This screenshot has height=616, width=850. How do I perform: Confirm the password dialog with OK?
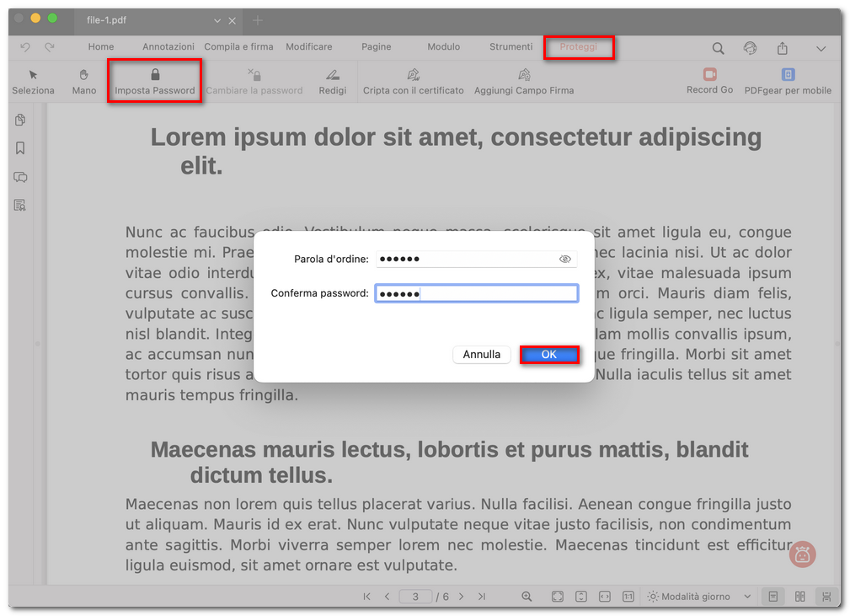(549, 355)
